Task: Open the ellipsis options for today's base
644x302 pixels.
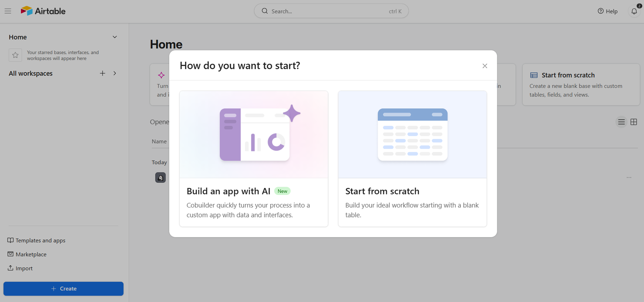Action: [629, 177]
